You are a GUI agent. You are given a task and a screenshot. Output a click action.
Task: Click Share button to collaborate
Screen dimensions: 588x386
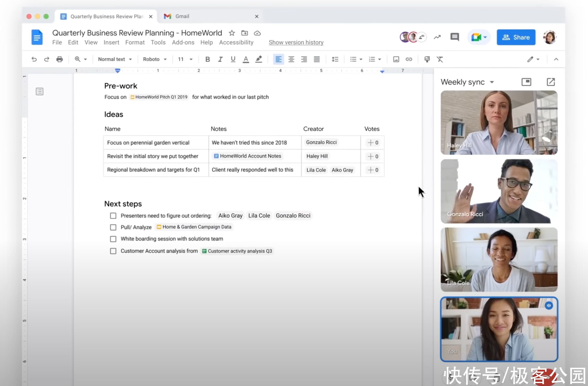(x=516, y=37)
